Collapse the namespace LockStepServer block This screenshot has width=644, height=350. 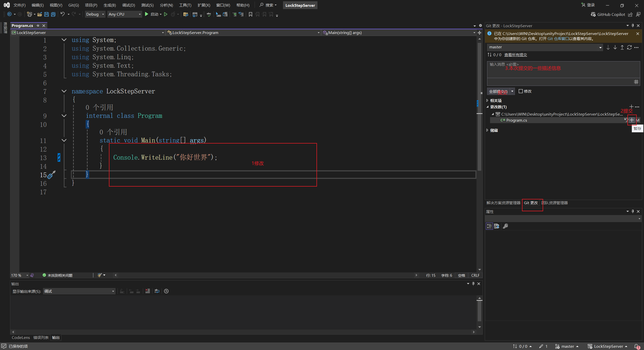64,91
